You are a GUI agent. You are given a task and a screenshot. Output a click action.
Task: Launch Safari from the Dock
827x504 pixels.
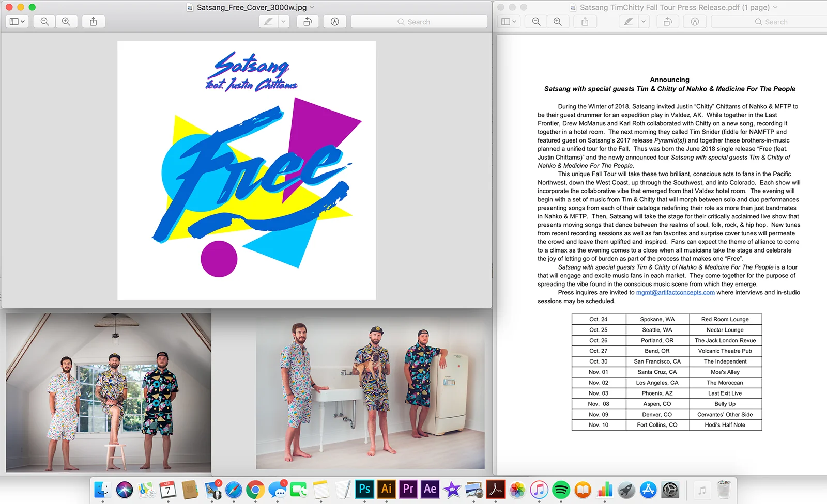[x=234, y=489]
